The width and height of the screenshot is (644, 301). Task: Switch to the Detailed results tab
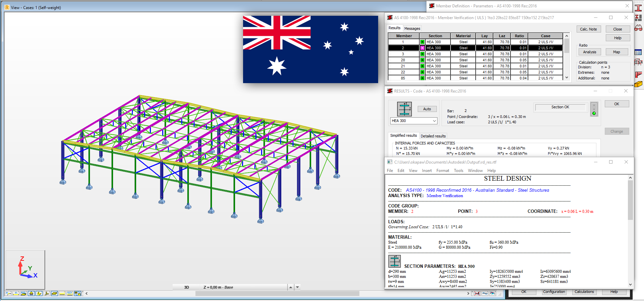click(x=433, y=136)
